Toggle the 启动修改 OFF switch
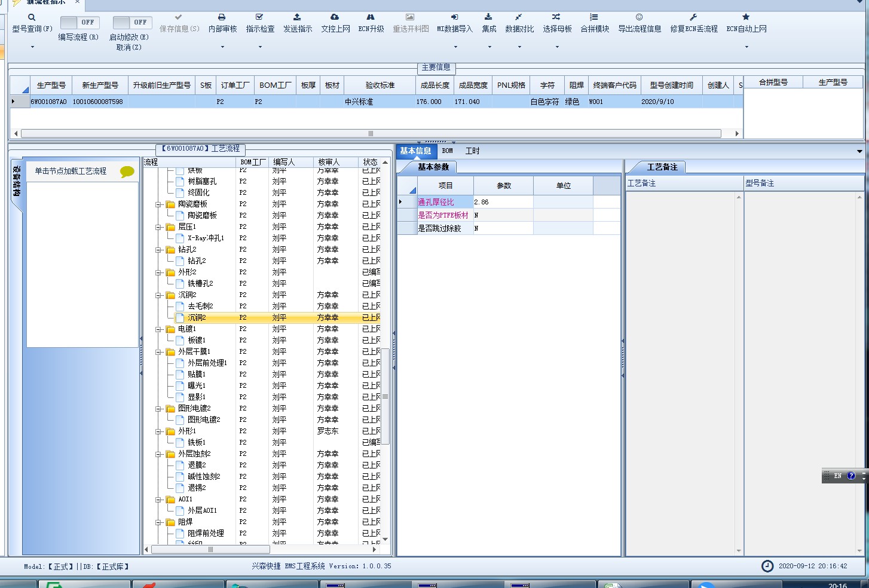Viewport: 869px width, 588px height. 132,22
